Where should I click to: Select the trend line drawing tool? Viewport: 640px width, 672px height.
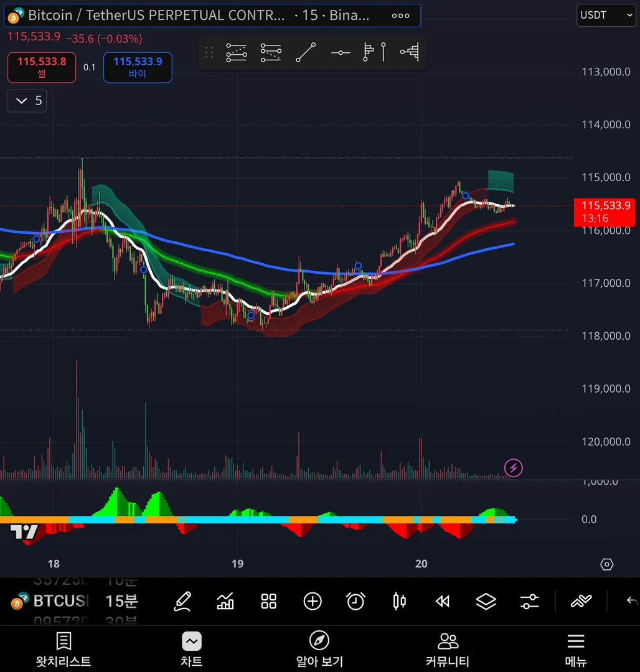coord(306,52)
